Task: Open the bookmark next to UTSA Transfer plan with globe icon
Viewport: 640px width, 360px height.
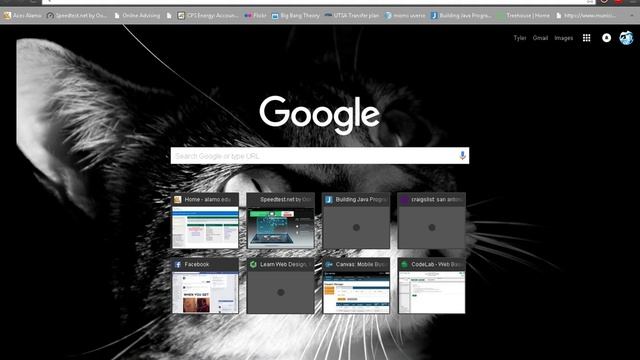Action: tap(405, 16)
